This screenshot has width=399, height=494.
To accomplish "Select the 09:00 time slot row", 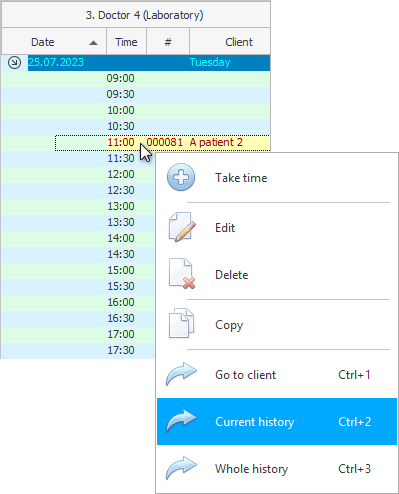I will [136, 78].
